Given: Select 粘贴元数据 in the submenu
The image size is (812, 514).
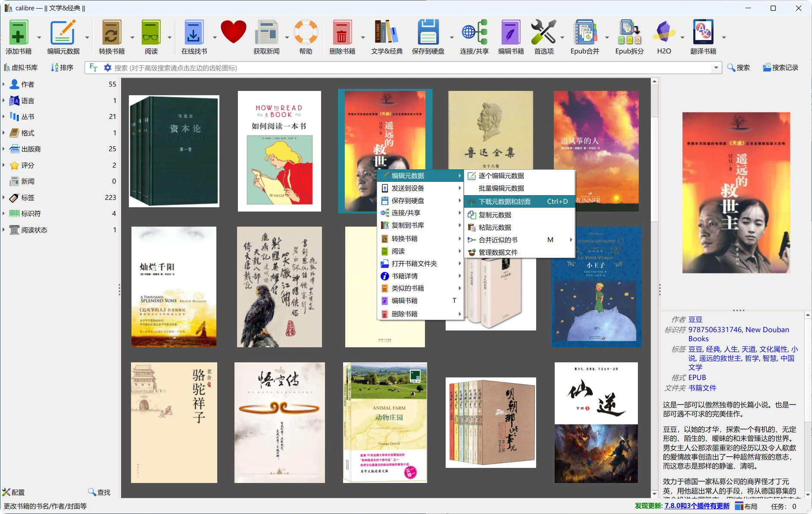Looking at the screenshot, I should pos(519,227).
